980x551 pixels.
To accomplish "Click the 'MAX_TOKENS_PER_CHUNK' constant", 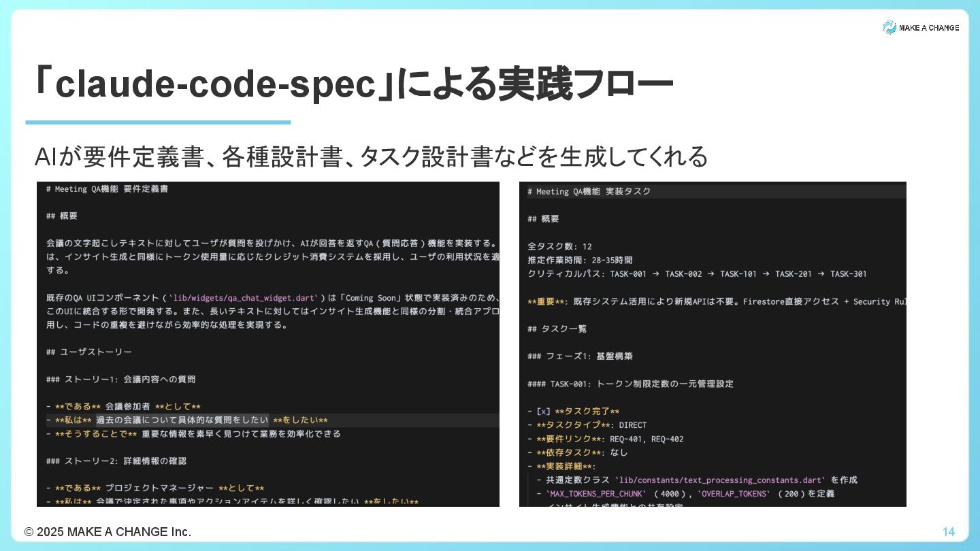I will tap(596, 493).
